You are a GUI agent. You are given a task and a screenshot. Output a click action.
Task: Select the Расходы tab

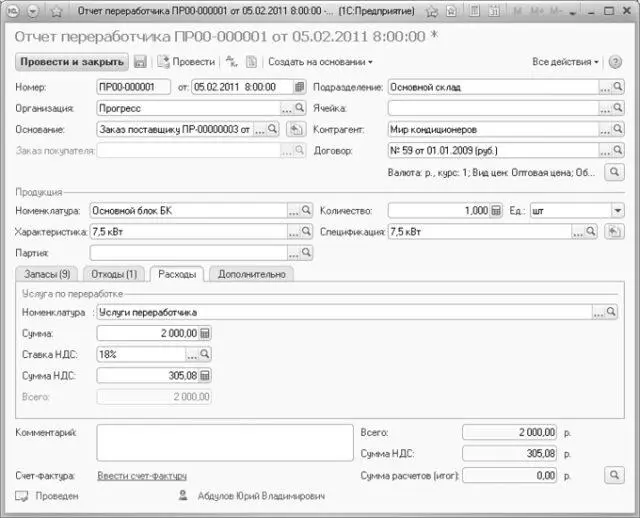(177, 274)
